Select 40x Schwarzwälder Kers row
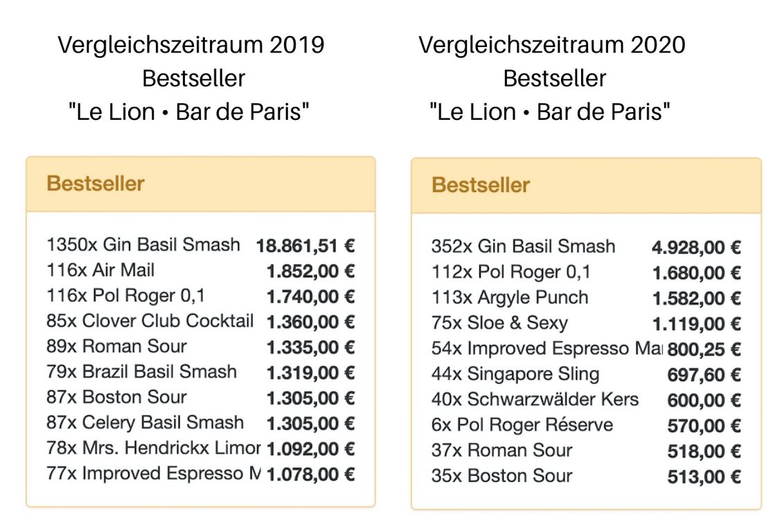The image size is (773, 532). 535,400
